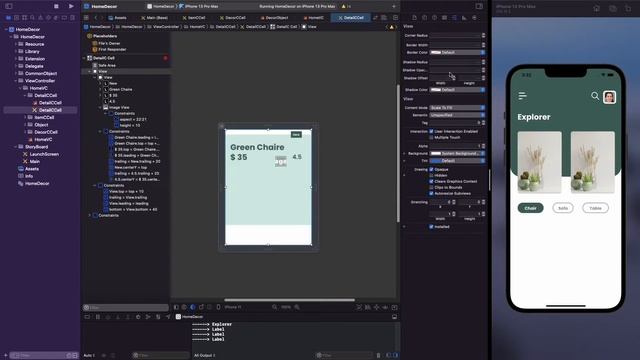Switch to the Main (Base) editor tab
The height and width of the screenshot is (360, 640).
(x=154, y=18)
